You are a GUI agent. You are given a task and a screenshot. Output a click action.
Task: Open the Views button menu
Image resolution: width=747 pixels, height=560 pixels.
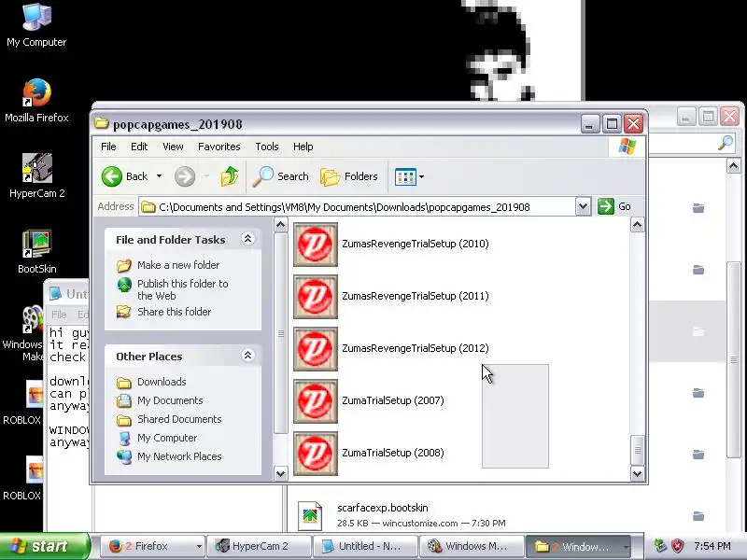[x=409, y=176]
